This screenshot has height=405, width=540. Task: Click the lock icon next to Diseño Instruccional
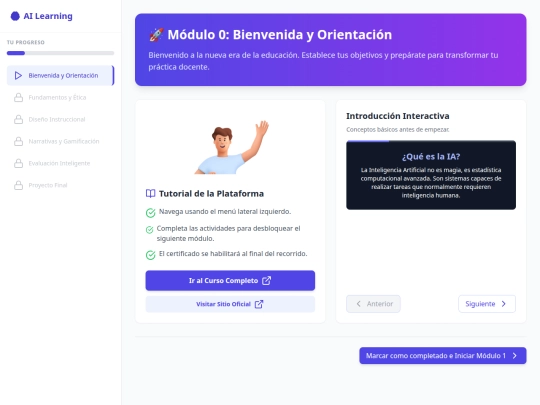coord(18,120)
